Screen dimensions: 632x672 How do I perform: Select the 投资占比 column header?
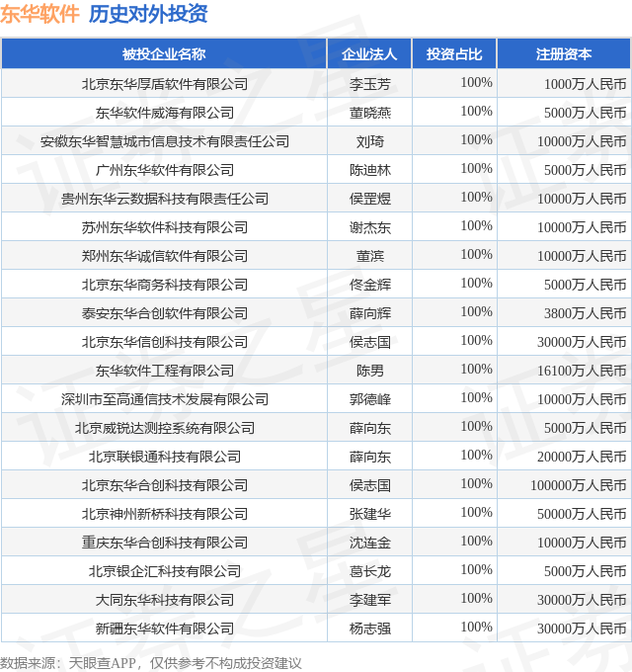click(x=454, y=54)
